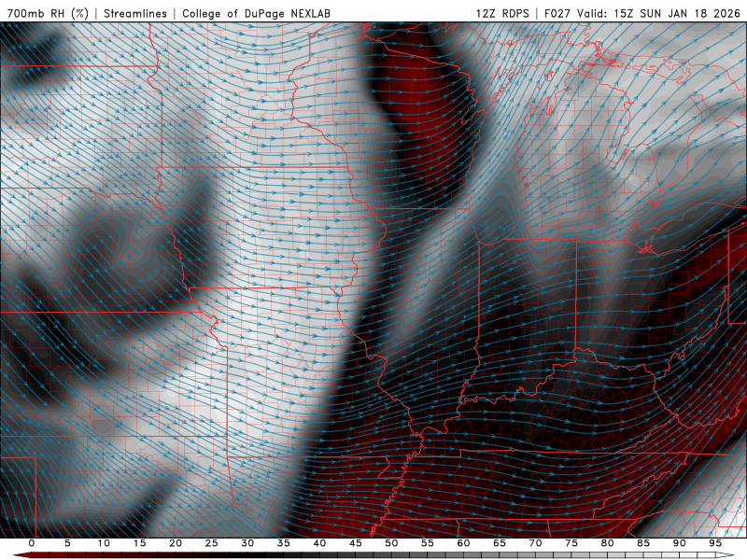Image resolution: width=747 pixels, height=560 pixels.
Task: Click the 85 label on the RH scale
Action: tap(643, 543)
